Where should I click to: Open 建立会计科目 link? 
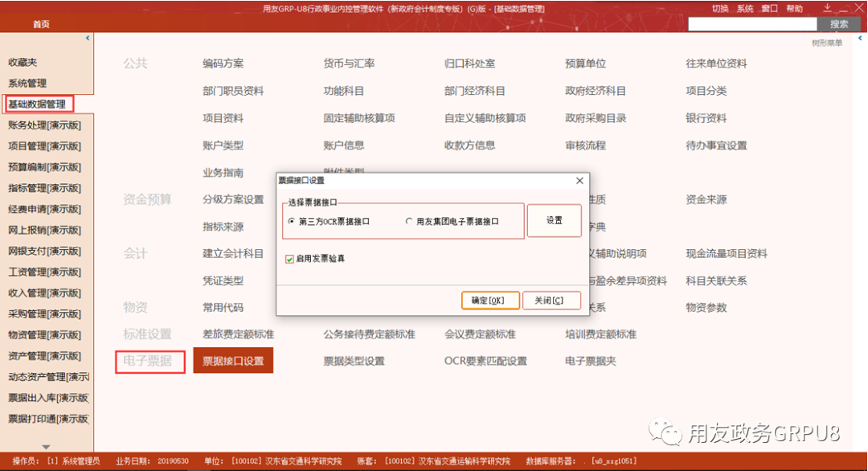[x=233, y=253]
